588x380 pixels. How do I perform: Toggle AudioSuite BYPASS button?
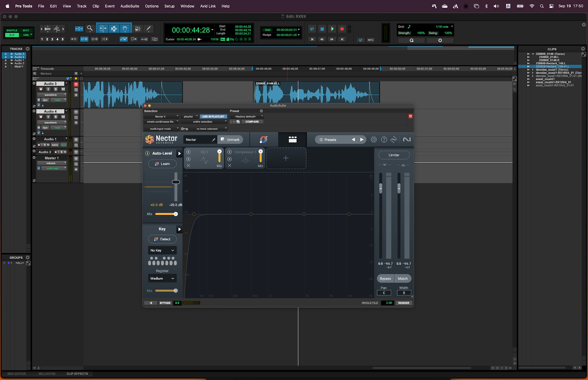pyautogui.click(x=165, y=303)
